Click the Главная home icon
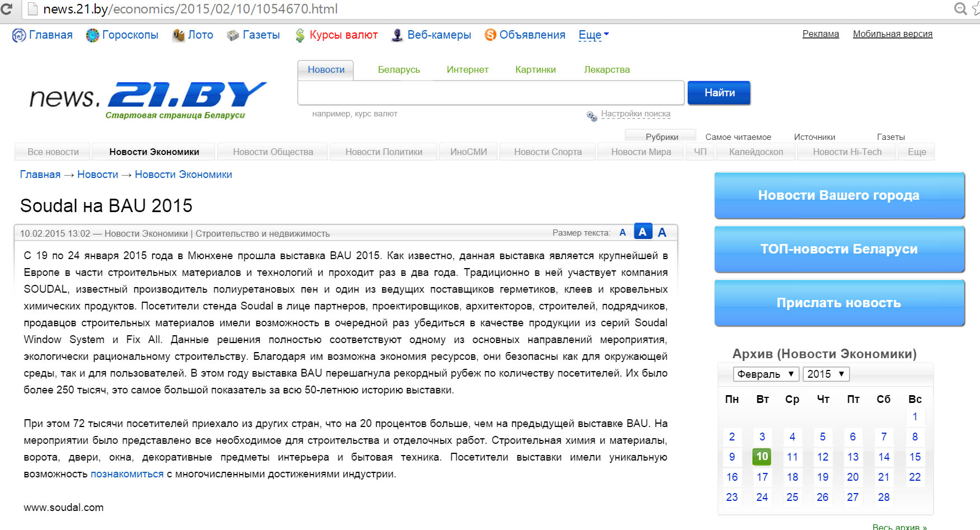This screenshot has width=980, height=530. point(19,35)
